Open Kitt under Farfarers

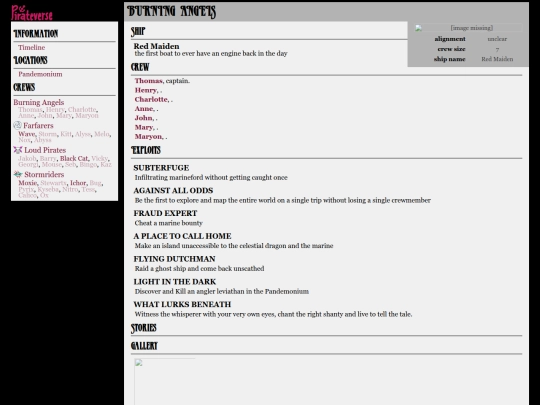tap(66, 134)
